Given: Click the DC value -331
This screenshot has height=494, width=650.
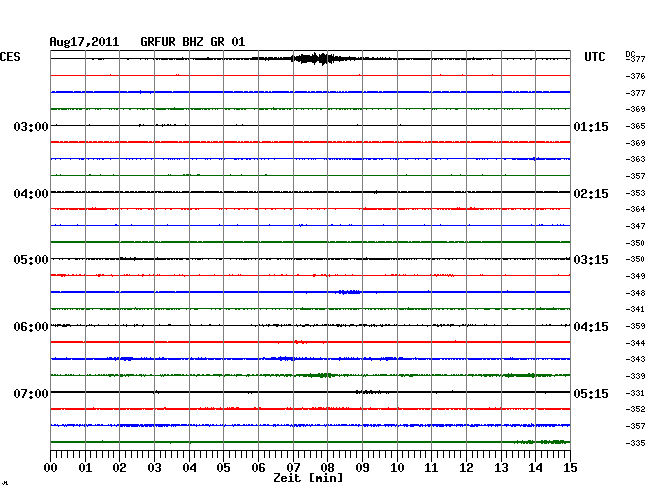Looking at the screenshot, I should tap(635, 393).
